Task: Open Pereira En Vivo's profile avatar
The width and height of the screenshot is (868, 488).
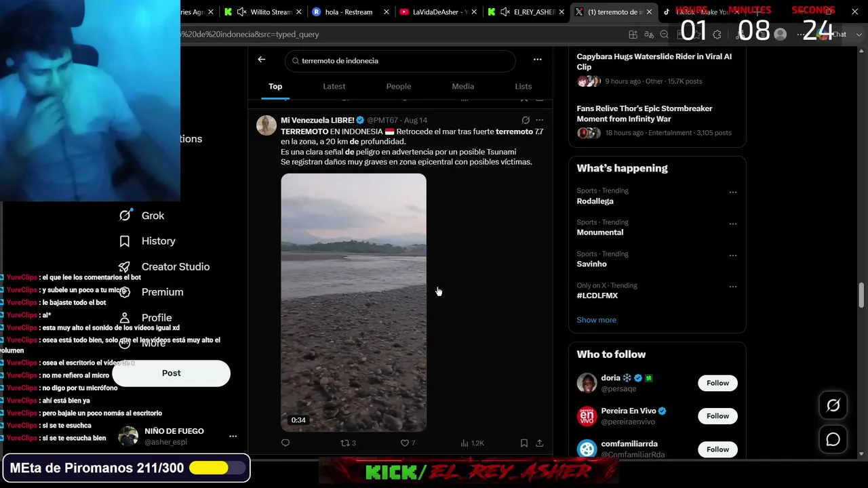Action: (587, 416)
